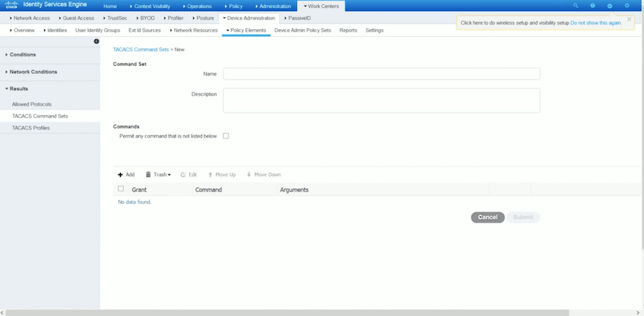The height and width of the screenshot is (316, 644).
Task: Click into the Description text area
Action: pos(382,101)
